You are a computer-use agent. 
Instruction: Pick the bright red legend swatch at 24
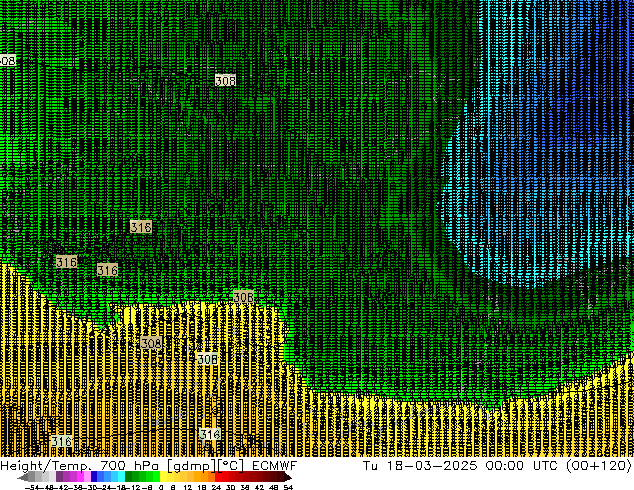pyautogui.click(x=218, y=476)
